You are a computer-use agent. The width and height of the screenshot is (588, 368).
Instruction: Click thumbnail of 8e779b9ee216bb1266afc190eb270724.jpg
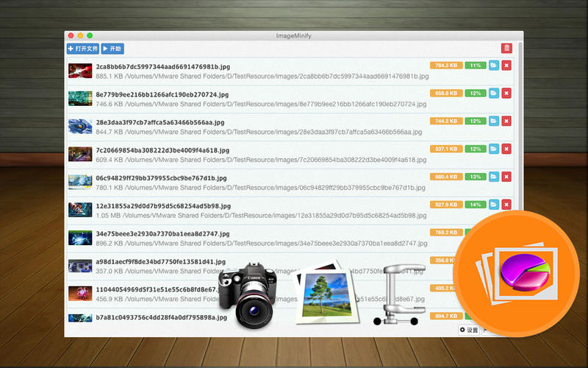(80, 99)
